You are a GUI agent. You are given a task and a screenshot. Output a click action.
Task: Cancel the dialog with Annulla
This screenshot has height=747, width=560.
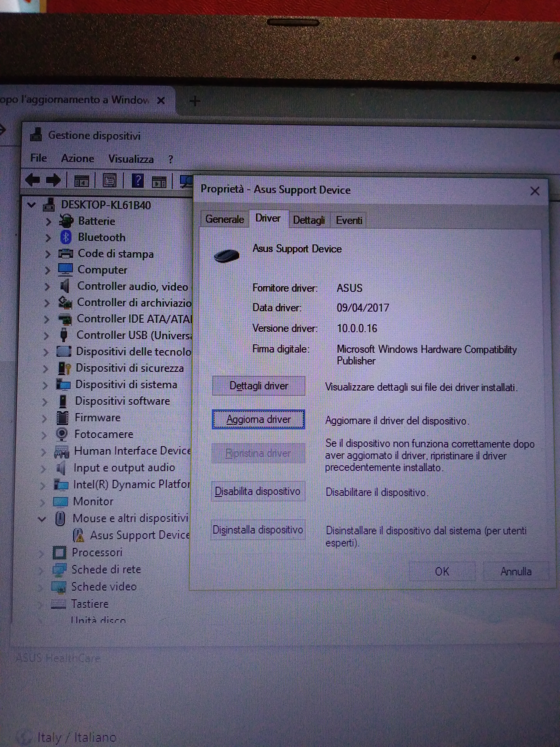tap(516, 571)
